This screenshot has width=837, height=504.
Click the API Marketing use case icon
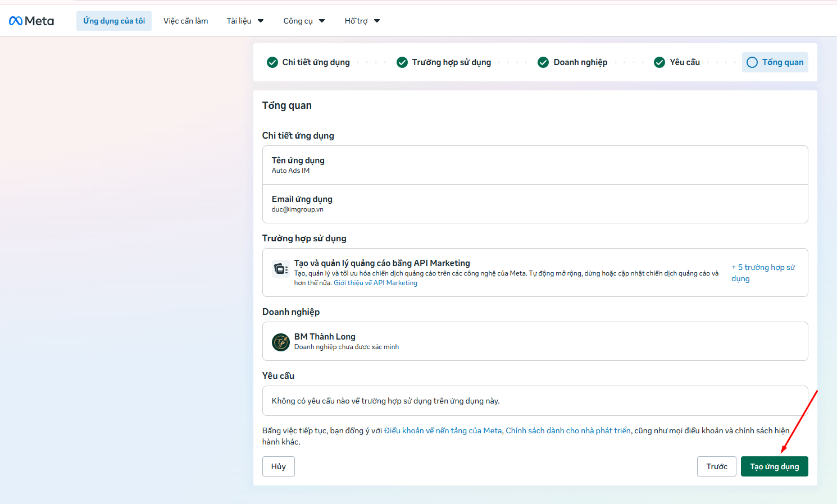(x=280, y=269)
